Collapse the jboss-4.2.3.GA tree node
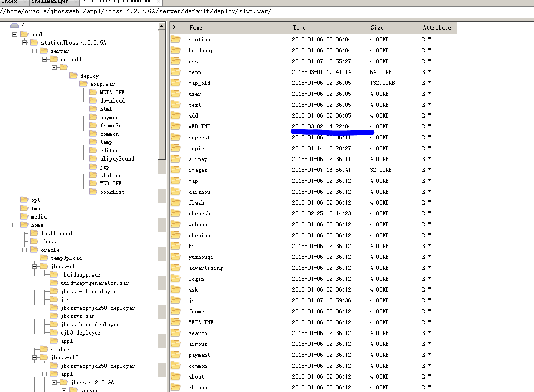The image size is (534, 392). (54, 383)
